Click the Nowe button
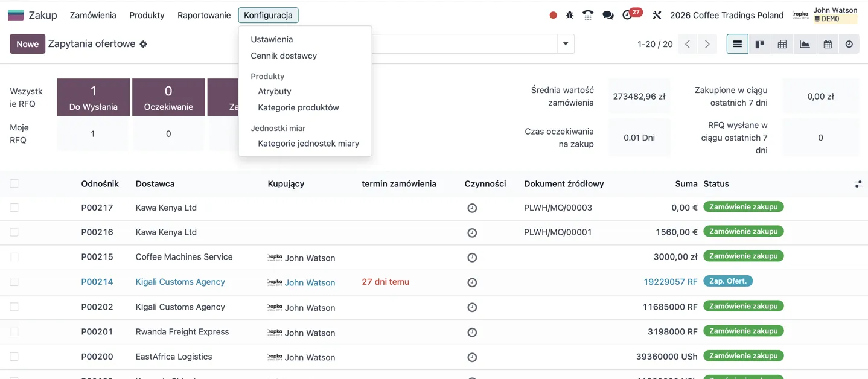868x379 pixels. 27,44
